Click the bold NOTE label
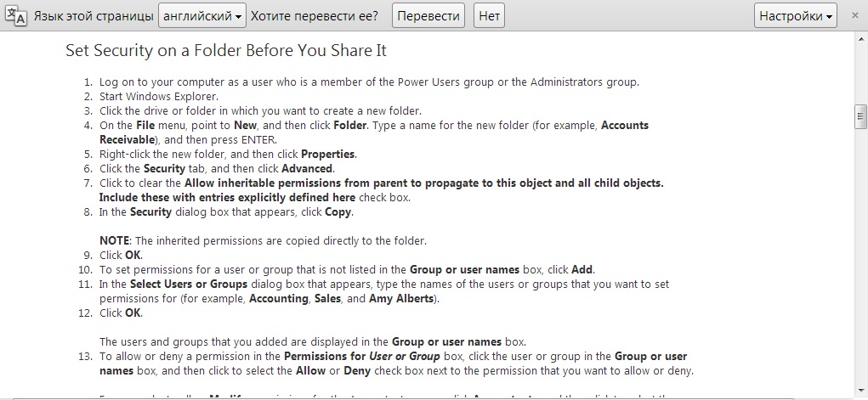Screen dimensions: 868x400 point(114,241)
